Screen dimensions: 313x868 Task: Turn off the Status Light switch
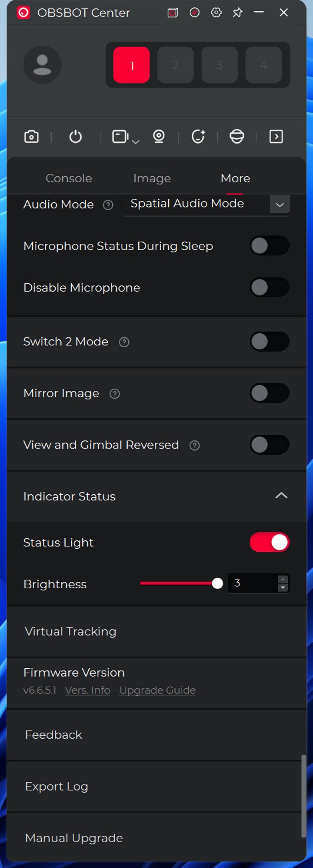(270, 543)
